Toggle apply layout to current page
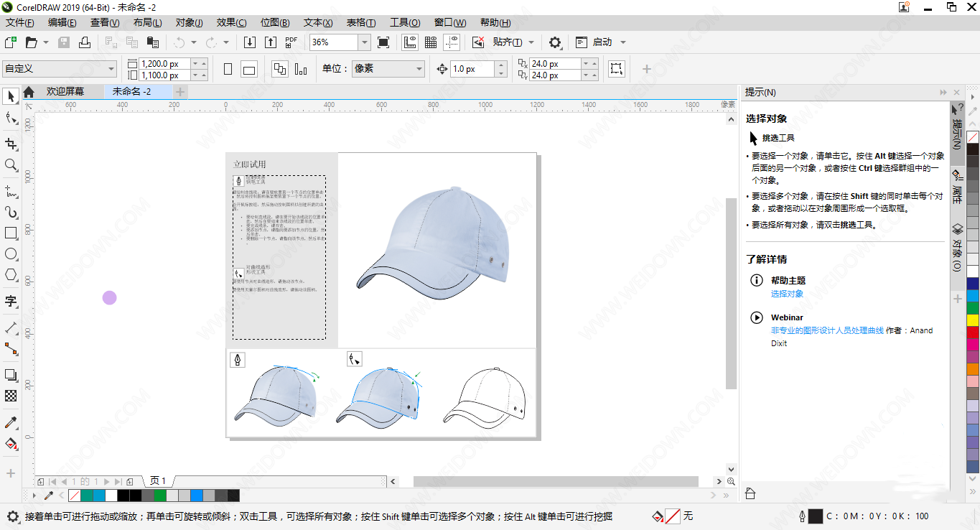Image resolution: width=980 pixels, height=530 pixels. (x=301, y=69)
